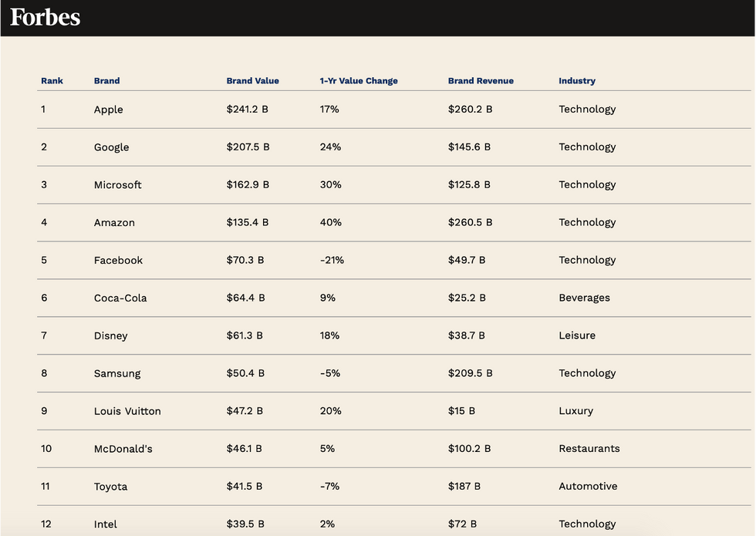
Task: Open the Toyota brand entry
Action: click(110, 487)
